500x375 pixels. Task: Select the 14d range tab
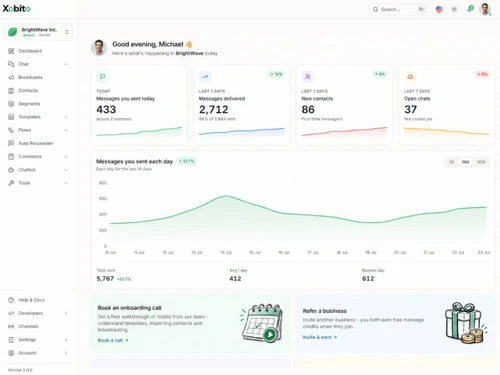pos(465,162)
